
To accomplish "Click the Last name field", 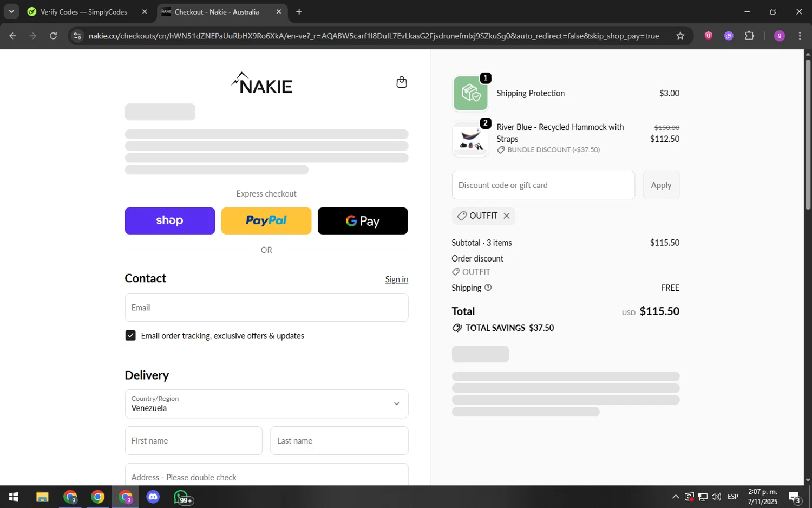I will point(339,441).
